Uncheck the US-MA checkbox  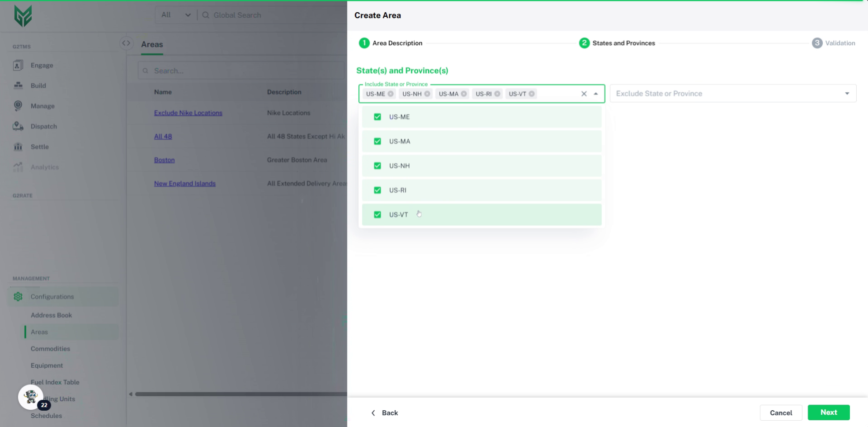pos(377,141)
